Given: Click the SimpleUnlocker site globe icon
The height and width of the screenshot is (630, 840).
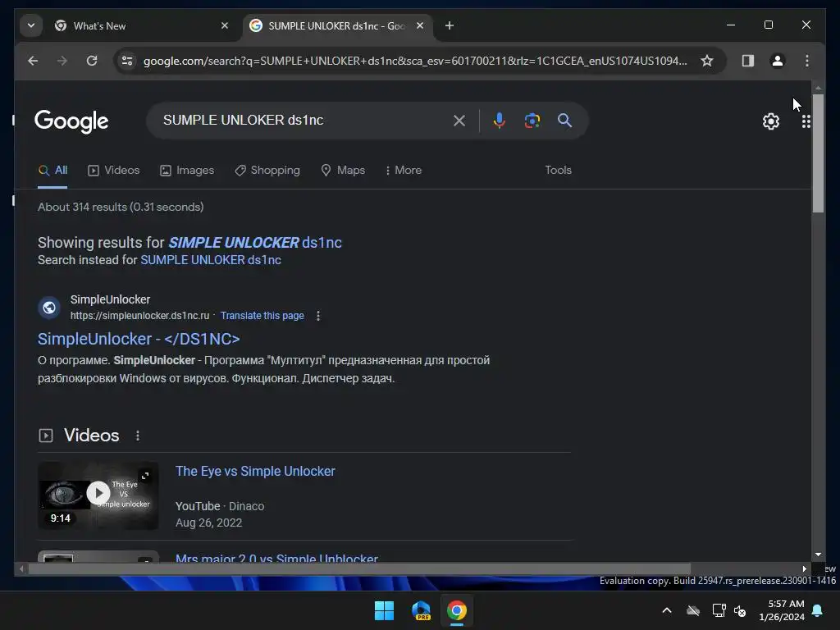Looking at the screenshot, I should point(48,308).
